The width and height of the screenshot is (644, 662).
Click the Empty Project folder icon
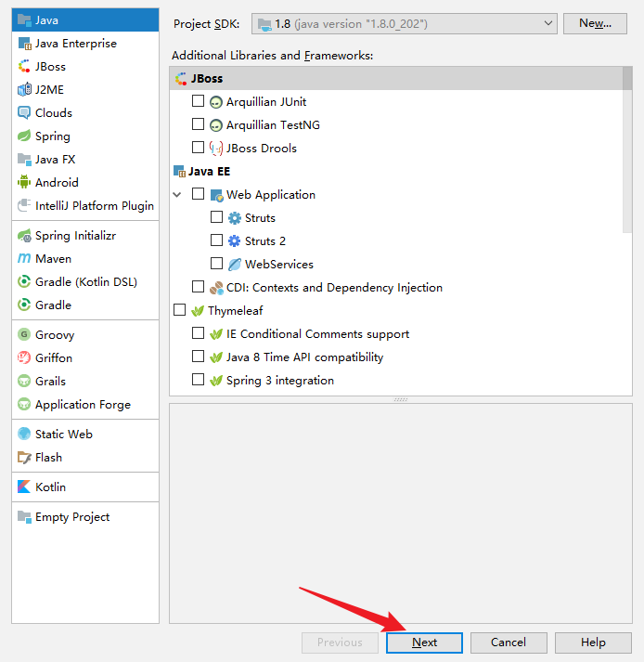24,517
